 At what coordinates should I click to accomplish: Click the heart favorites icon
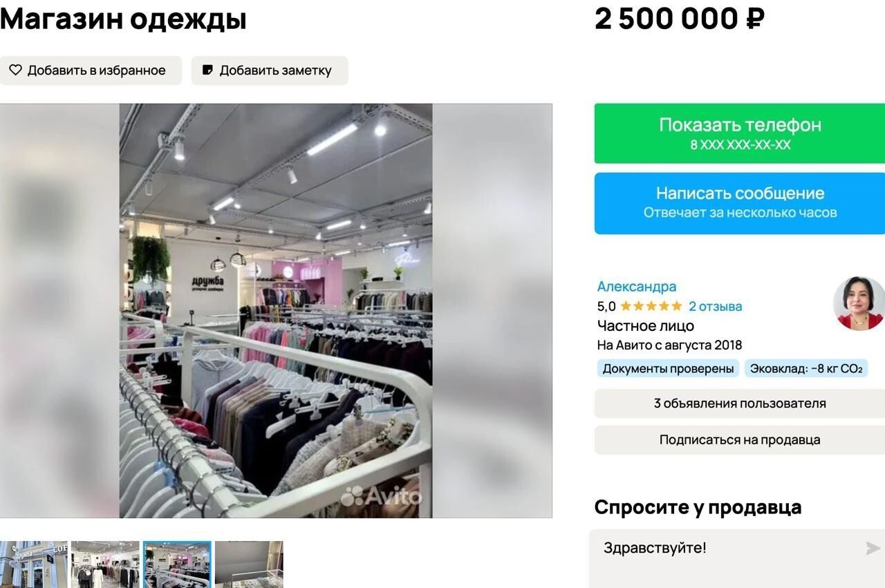click(x=15, y=70)
